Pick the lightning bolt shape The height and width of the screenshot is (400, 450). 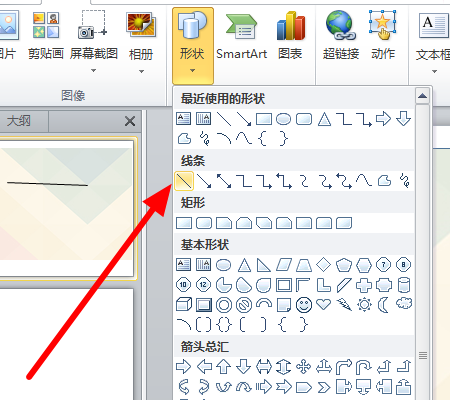(344, 304)
